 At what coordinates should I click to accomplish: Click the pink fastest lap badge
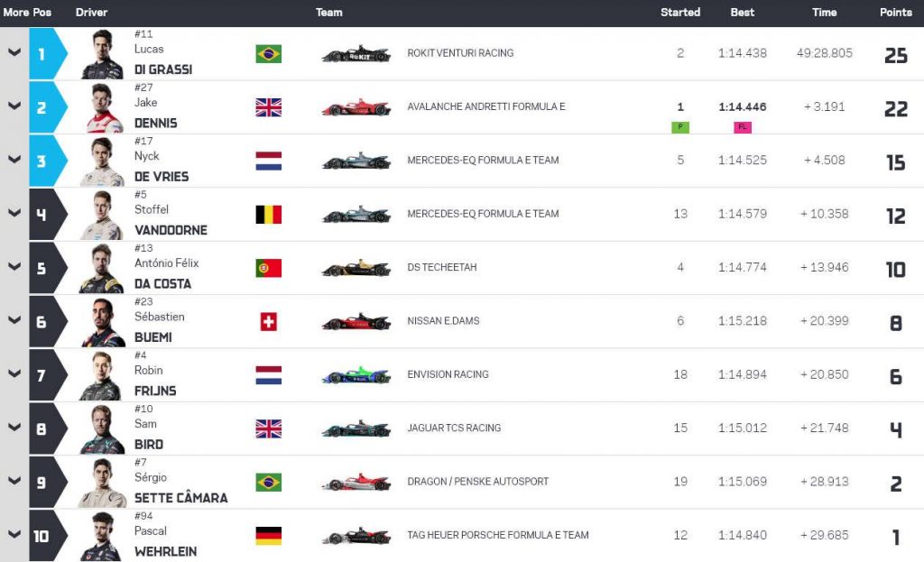(743, 127)
